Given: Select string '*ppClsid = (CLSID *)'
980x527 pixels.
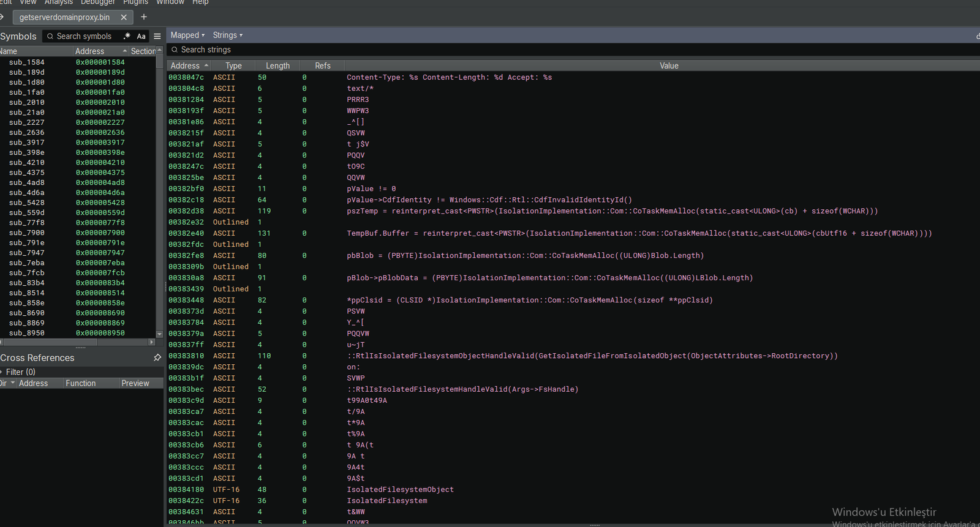Looking at the screenshot, I should point(530,301).
